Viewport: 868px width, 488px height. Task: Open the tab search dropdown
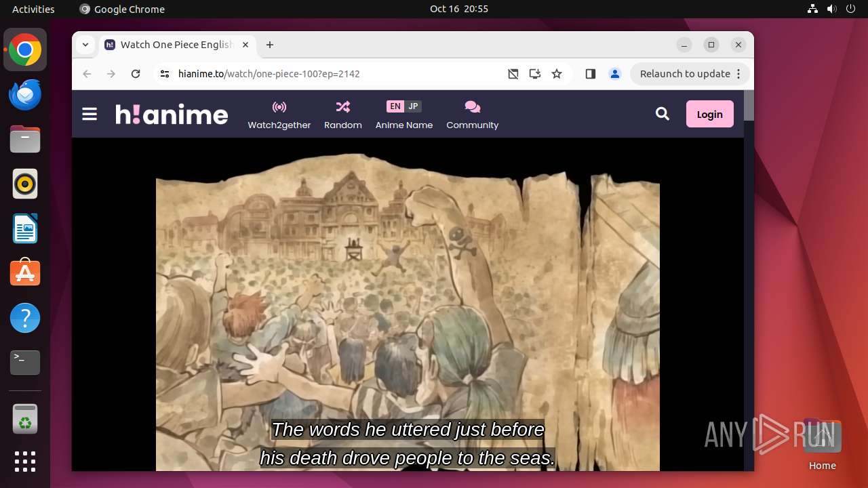coord(85,45)
